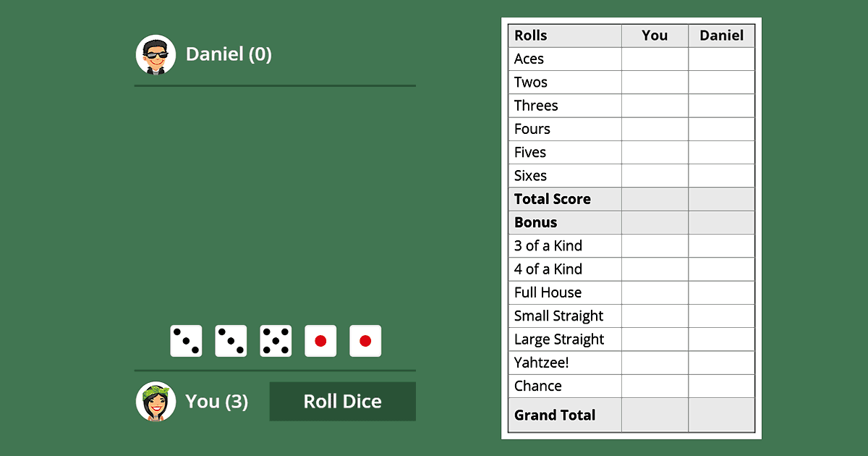This screenshot has width=868, height=456.
Task: Score Fours in your column
Action: pos(655,128)
